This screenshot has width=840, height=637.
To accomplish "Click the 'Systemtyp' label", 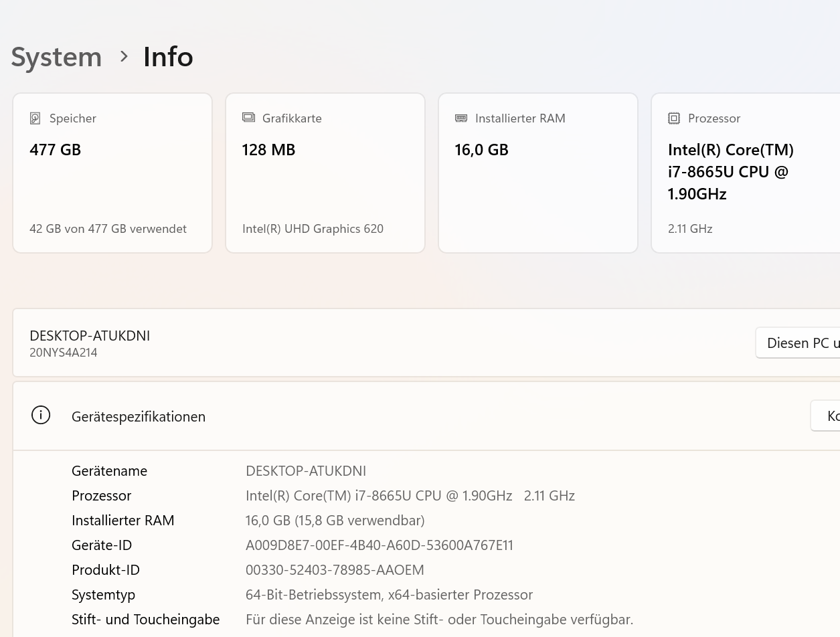I will tap(103, 595).
